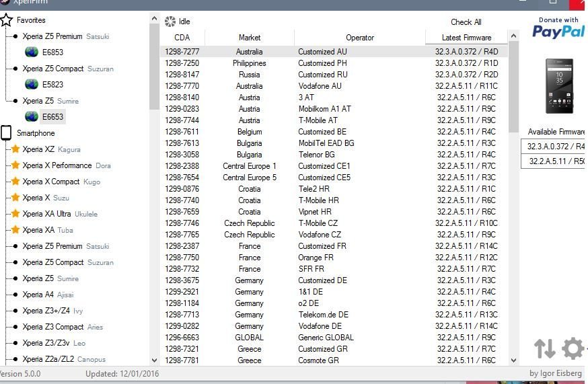Click the star icon beside Xperia XZ
Image resolution: width=588 pixels, height=384 pixels.
click(x=15, y=149)
